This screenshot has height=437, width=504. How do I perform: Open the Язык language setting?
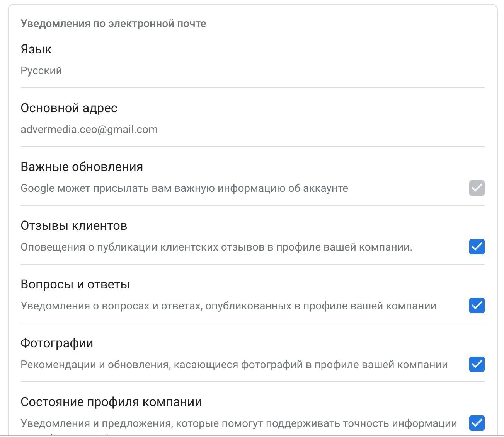pyautogui.click(x=36, y=49)
